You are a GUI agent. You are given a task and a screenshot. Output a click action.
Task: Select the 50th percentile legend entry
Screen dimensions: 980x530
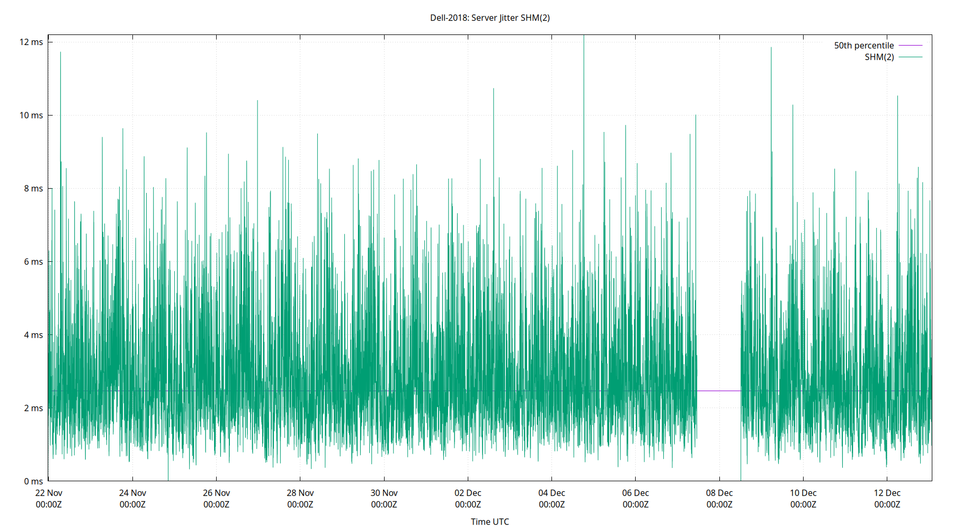click(863, 45)
